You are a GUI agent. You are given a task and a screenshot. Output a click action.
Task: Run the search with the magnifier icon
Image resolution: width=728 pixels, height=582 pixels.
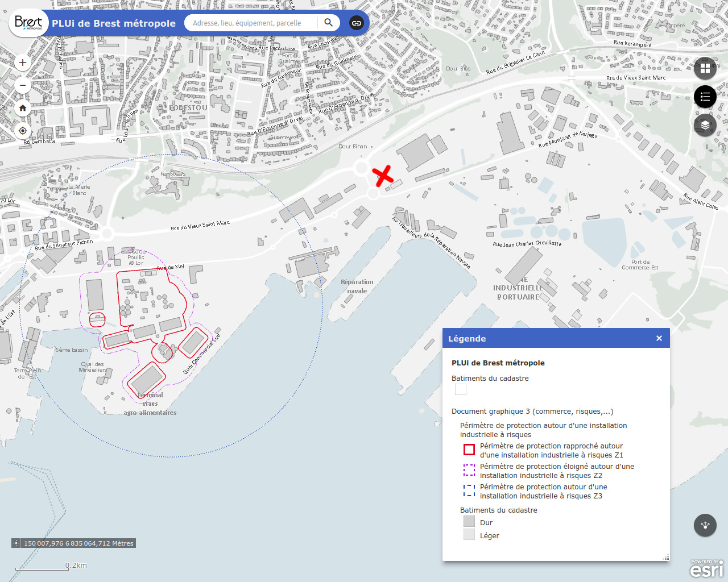pyautogui.click(x=329, y=23)
